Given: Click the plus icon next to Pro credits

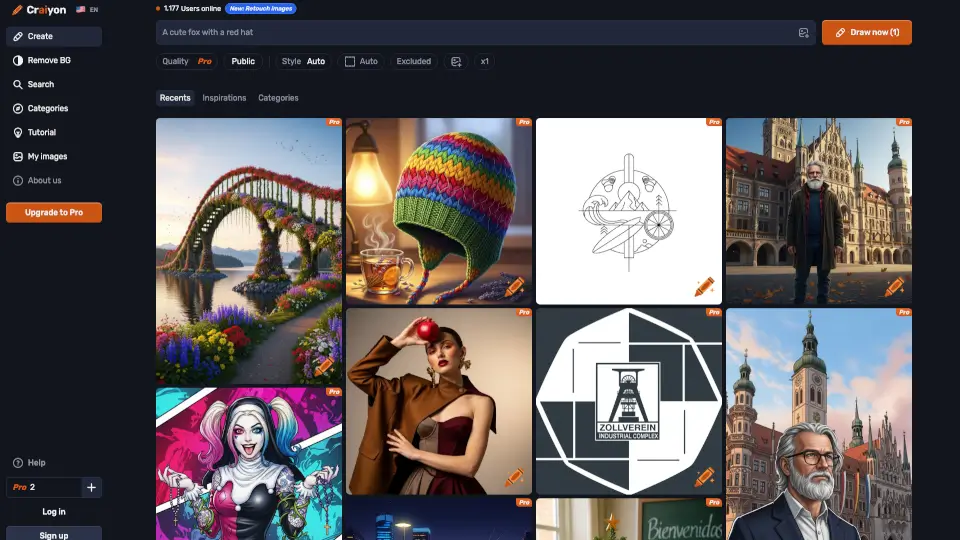Looking at the screenshot, I should (91, 487).
